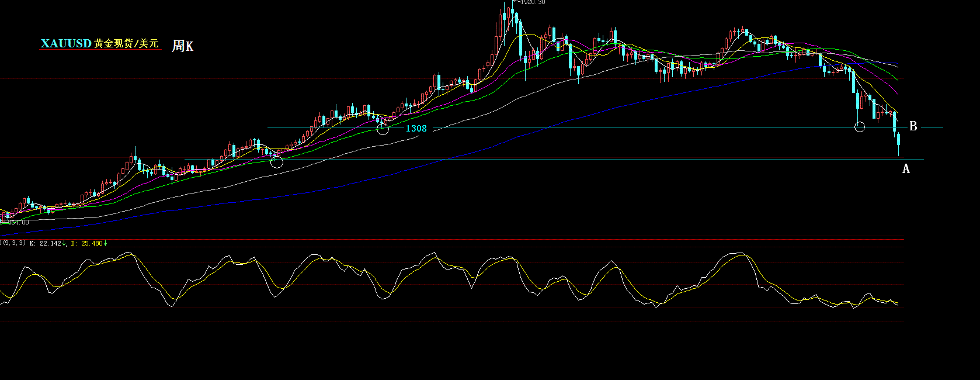The image size is (980, 380).
Task: Select the letter B annotation
Action: (x=913, y=126)
